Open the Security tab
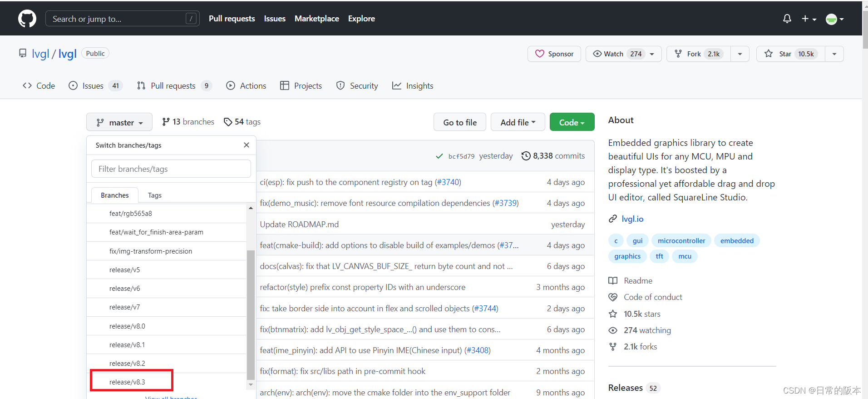The width and height of the screenshot is (868, 399). (x=357, y=85)
